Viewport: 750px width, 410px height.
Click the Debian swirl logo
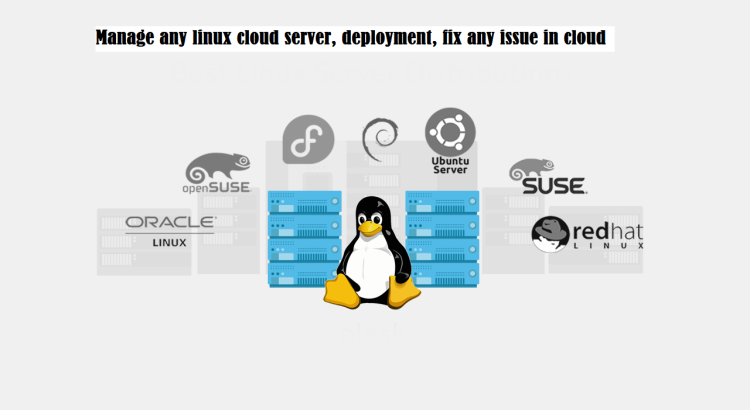tap(380, 139)
